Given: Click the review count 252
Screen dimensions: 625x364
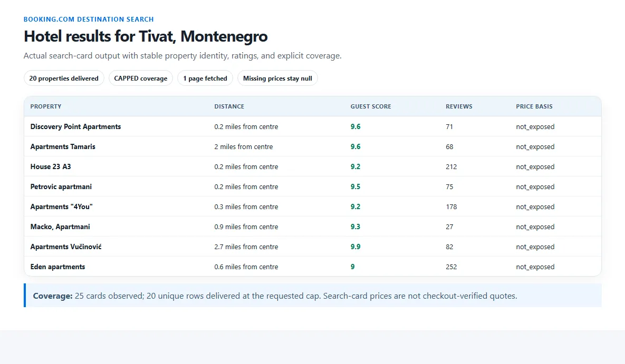Looking at the screenshot, I should pos(451,267).
